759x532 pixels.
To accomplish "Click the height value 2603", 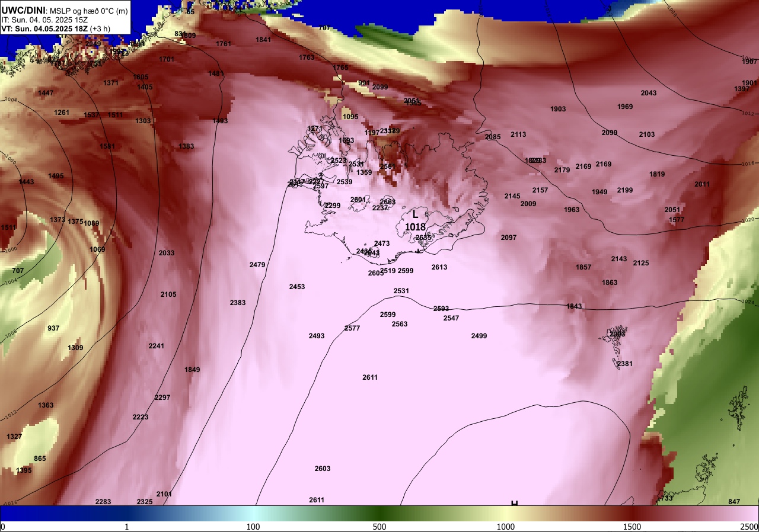I will pyautogui.click(x=323, y=469).
